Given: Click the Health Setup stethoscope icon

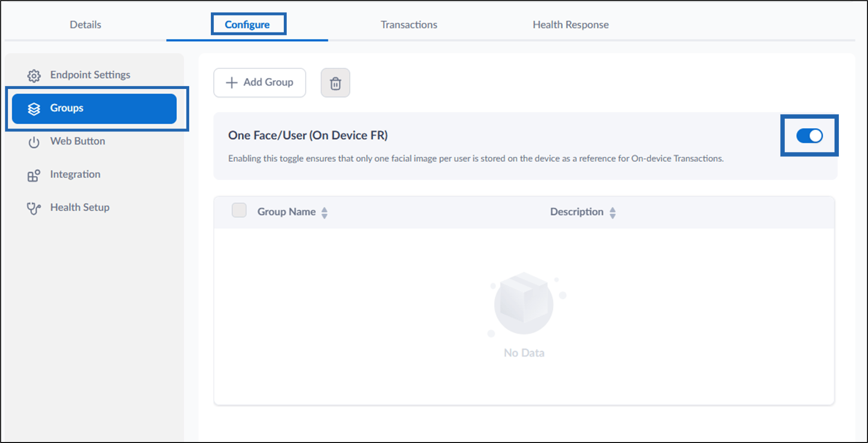Looking at the screenshot, I should 34,208.
